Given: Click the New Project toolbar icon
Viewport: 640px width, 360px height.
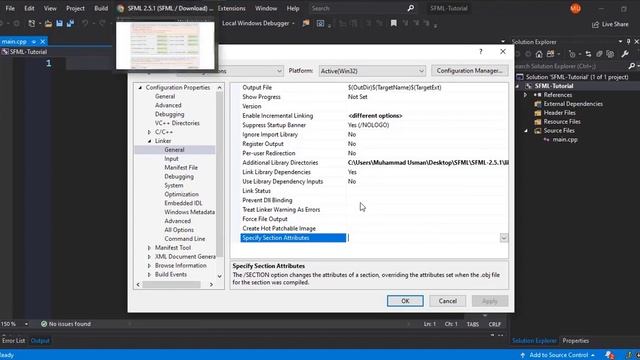Looking at the screenshot, I should (31, 24).
